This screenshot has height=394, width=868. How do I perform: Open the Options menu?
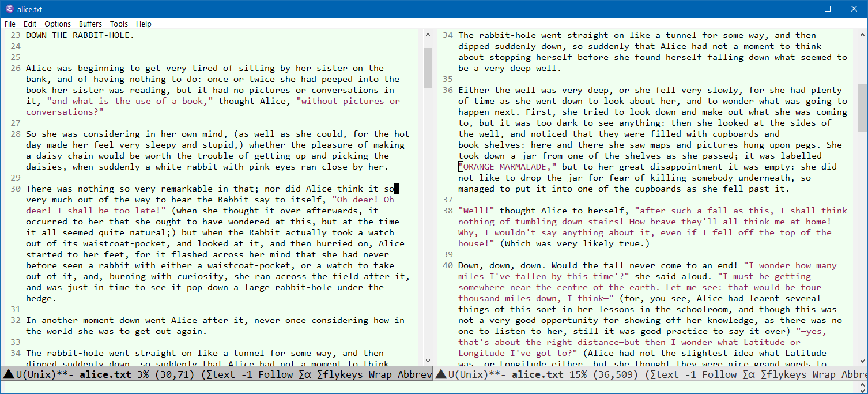(x=58, y=24)
